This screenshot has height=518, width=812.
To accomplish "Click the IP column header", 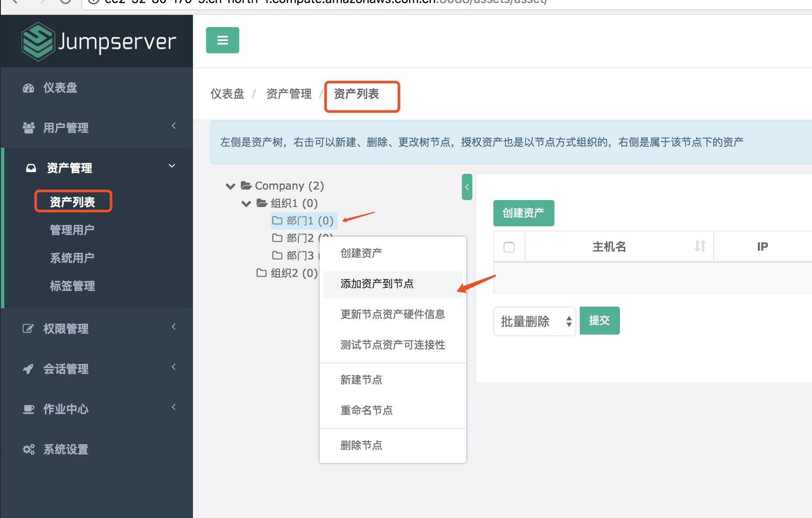I will pyautogui.click(x=763, y=247).
